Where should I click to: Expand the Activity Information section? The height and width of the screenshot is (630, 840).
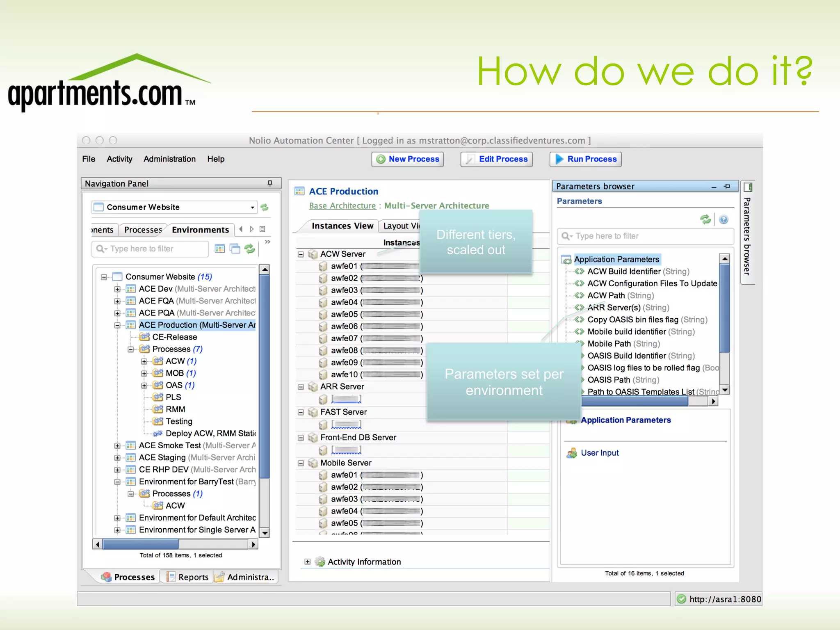coord(307,562)
